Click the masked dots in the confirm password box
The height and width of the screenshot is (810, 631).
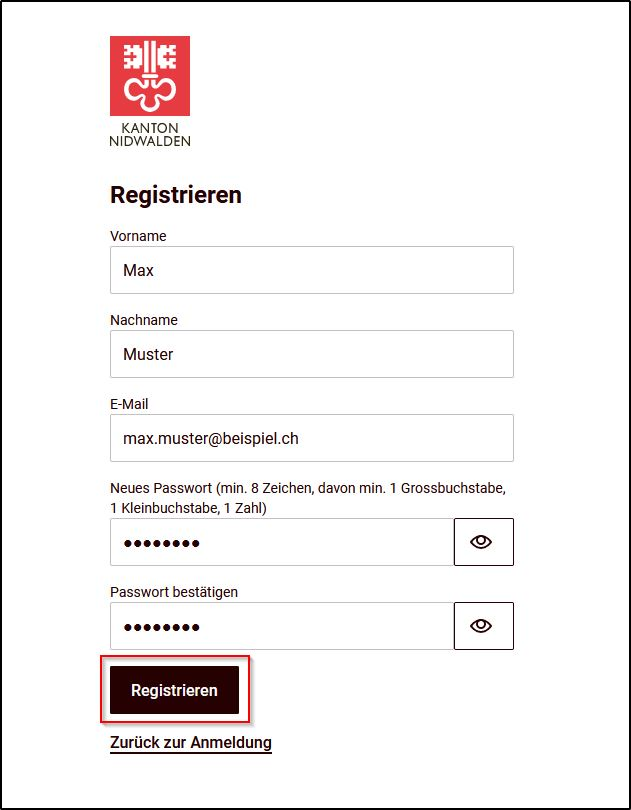tap(162, 628)
